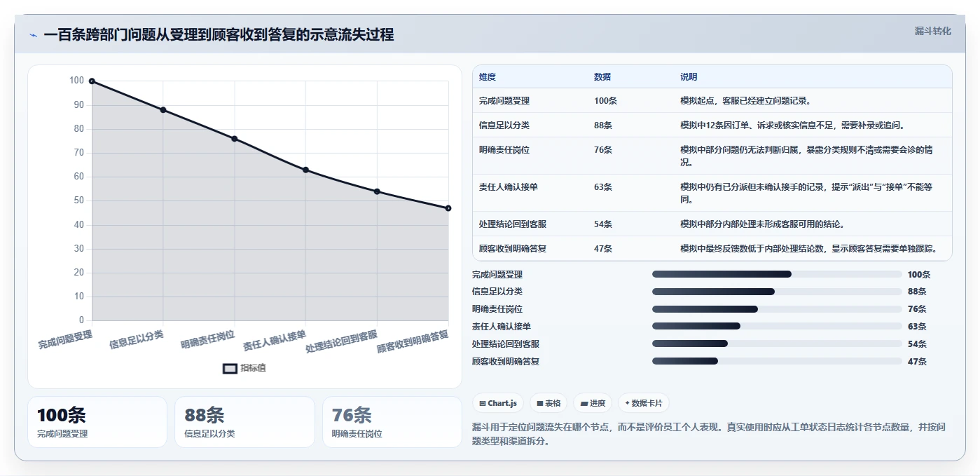Image resolution: width=980 pixels, height=476 pixels.
Task: Select the Chart.js tag chip
Action: (x=498, y=403)
